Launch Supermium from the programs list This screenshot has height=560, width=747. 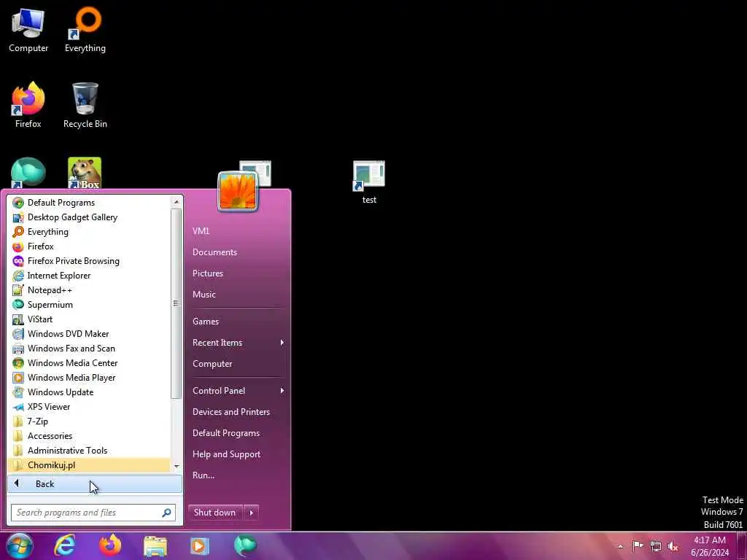coord(89,305)
